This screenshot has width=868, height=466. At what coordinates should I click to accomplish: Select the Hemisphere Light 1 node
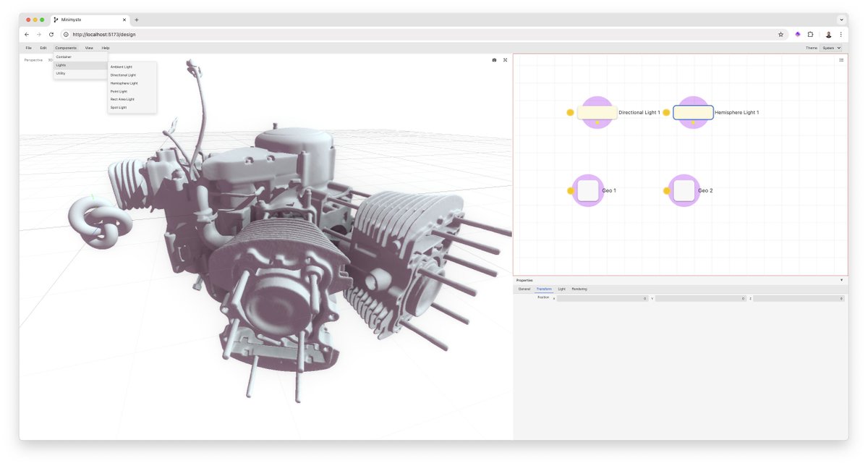[693, 112]
